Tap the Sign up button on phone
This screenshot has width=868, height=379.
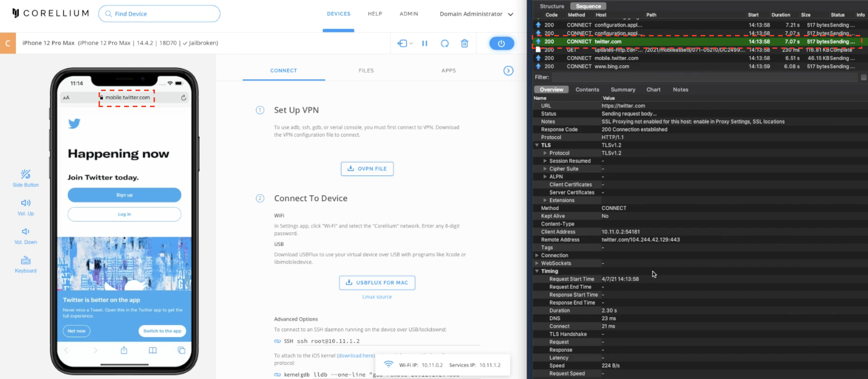[124, 195]
